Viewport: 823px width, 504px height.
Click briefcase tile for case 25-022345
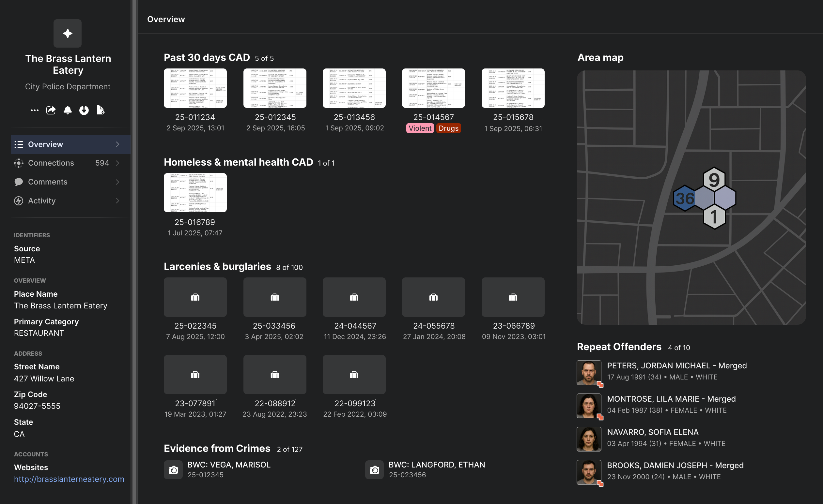pyautogui.click(x=195, y=297)
